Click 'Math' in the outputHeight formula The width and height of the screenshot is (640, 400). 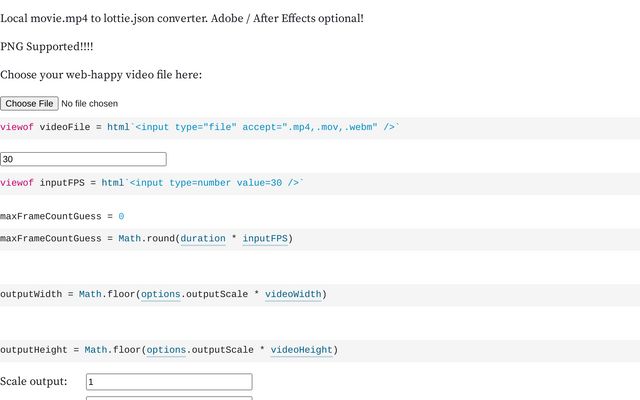point(95,350)
